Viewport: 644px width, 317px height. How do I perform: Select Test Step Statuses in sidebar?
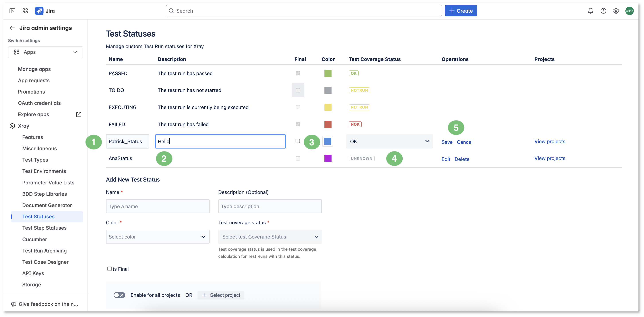point(44,228)
